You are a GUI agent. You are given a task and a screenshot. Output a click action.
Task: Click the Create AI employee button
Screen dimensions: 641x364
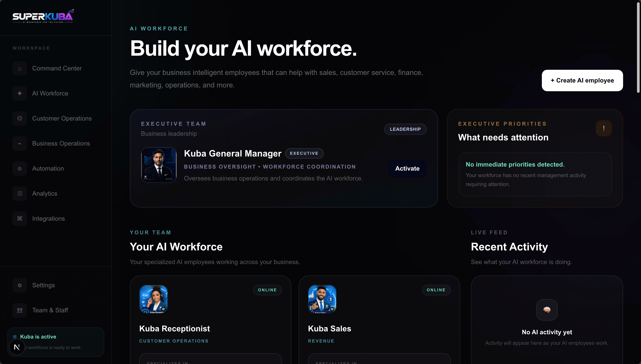tap(582, 80)
